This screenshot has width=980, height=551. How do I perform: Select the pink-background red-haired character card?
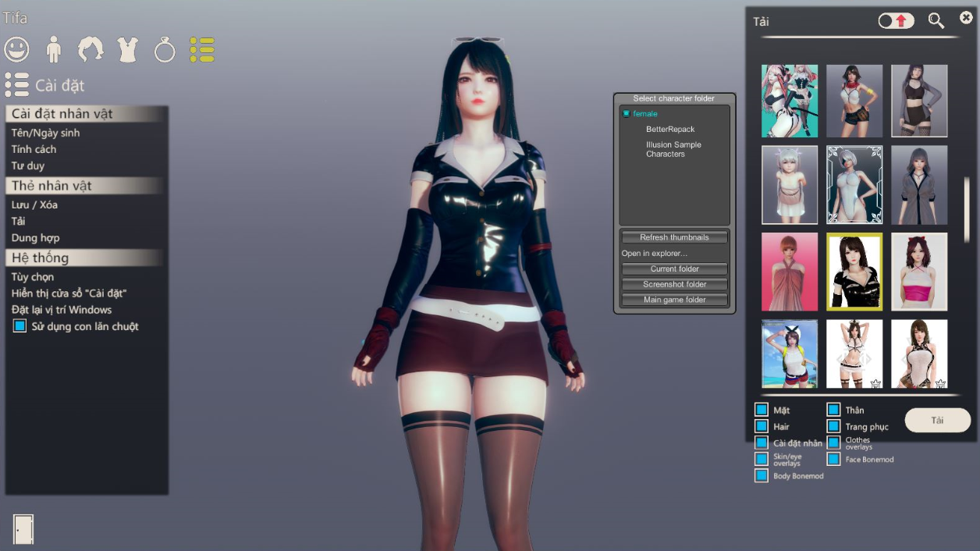[x=790, y=271]
